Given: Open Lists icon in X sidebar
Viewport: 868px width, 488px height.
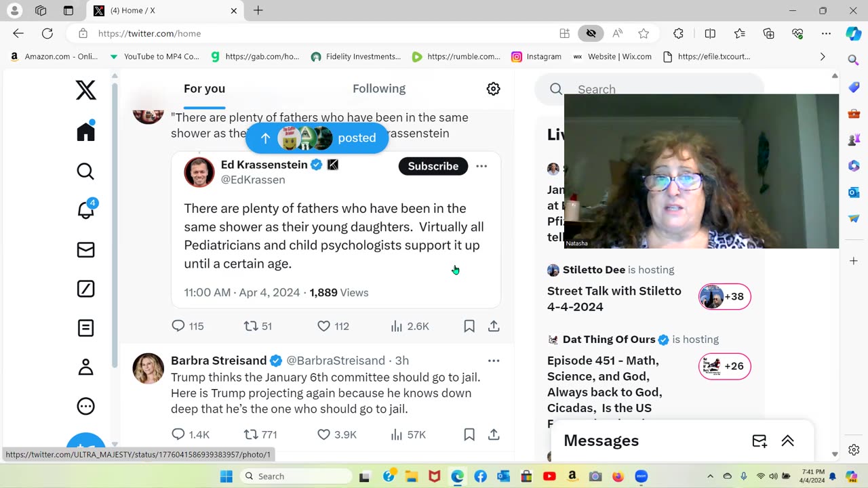Looking at the screenshot, I should coord(85,329).
